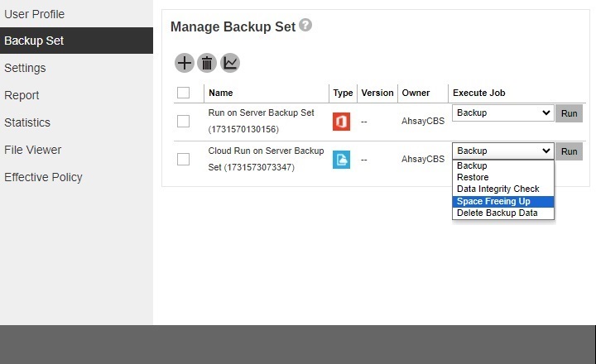Image resolution: width=596 pixels, height=364 pixels.
Task: Check the Cloud Run on Server row
Action: click(x=184, y=159)
